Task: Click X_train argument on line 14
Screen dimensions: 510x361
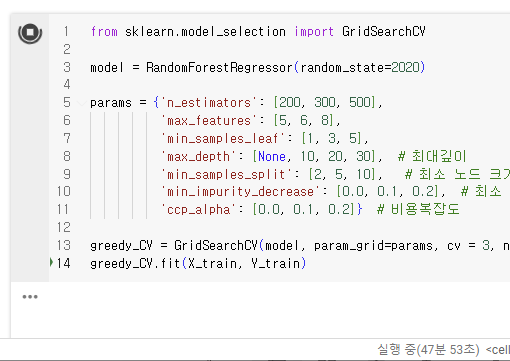Action: click(212, 264)
